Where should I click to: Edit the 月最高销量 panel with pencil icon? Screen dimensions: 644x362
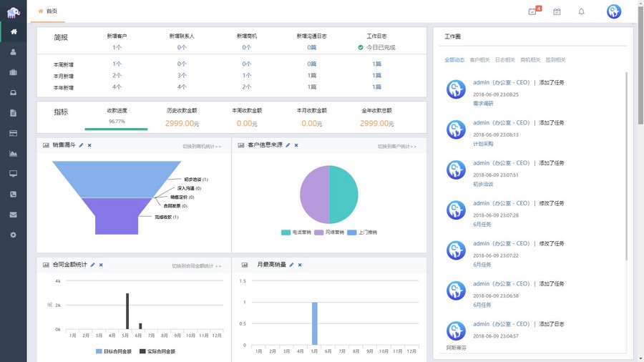click(x=292, y=265)
